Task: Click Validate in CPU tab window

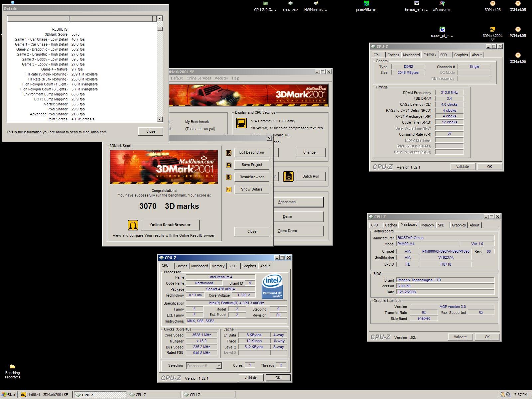Action: (251, 378)
